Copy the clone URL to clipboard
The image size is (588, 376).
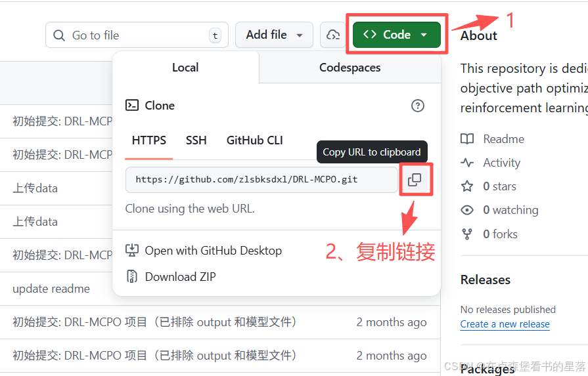[x=415, y=180]
